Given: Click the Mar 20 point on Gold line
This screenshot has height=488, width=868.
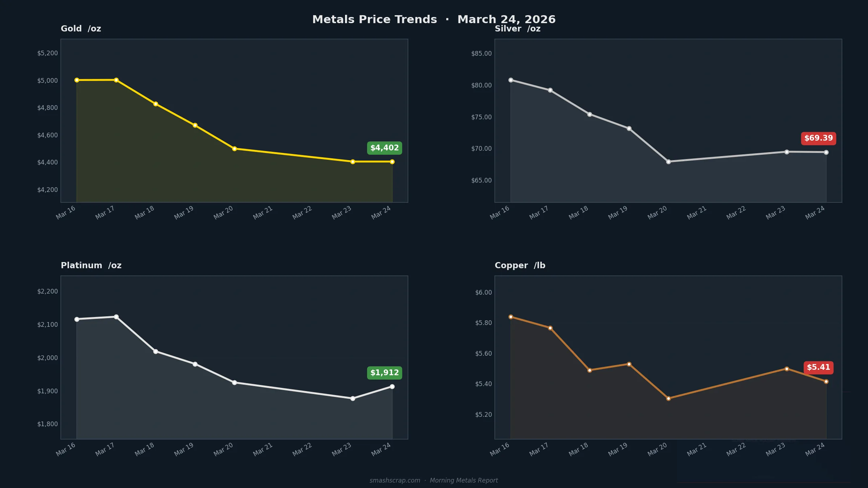Looking at the screenshot, I should (234, 149).
